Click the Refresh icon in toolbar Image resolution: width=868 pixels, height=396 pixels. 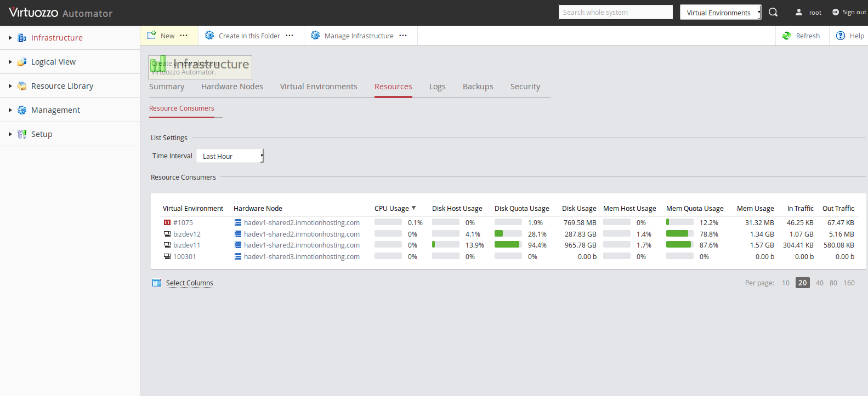787,36
